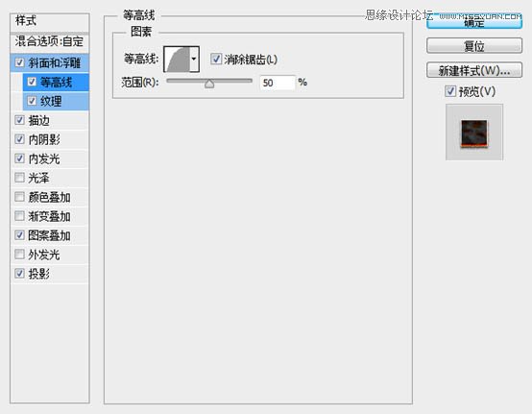Toggle 消除锯齿(L) anti-alias checkbox

click(216, 59)
